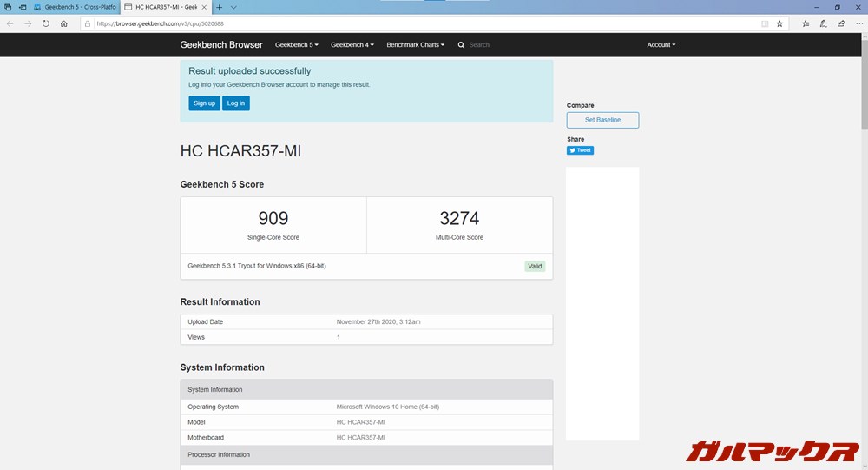Expand the Geekbench 5 dropdown menu
Screen dimensions: 868x470
click(296, 44)
